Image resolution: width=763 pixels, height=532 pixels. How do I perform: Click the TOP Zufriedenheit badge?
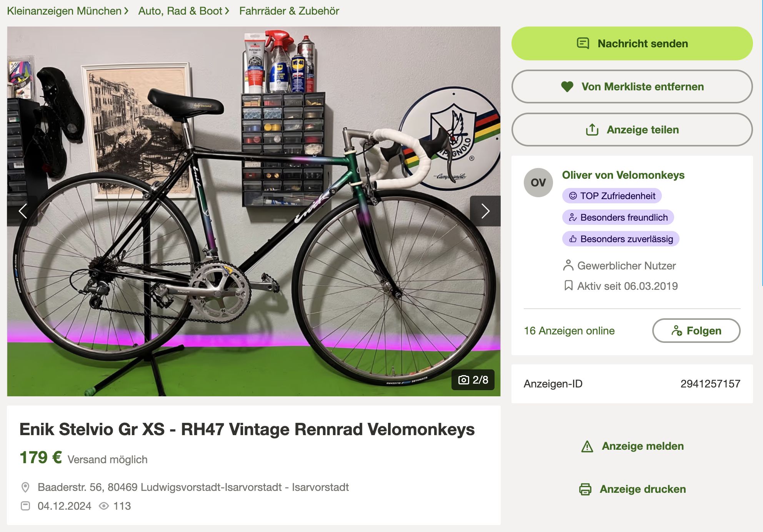pyautogui.click(x=612, y=196)
